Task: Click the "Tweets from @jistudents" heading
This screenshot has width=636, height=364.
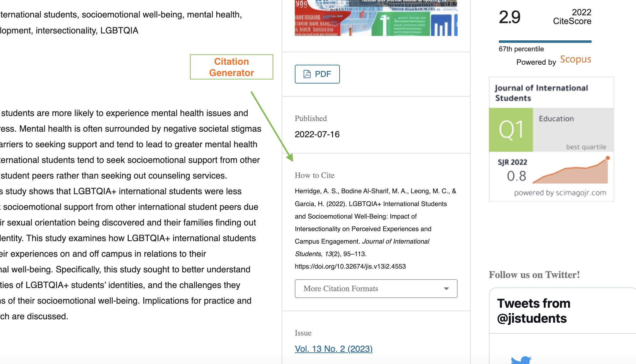Action: pos(534,311)
